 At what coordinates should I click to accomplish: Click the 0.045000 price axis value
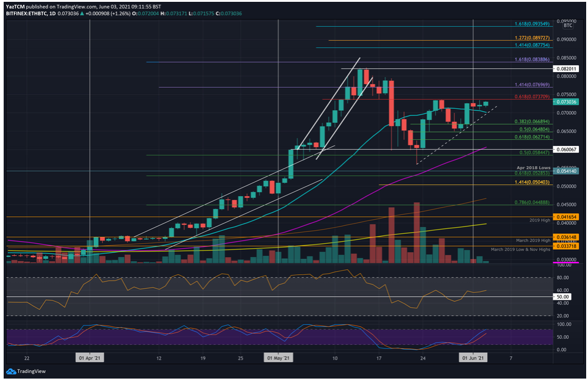pos(566,205)
